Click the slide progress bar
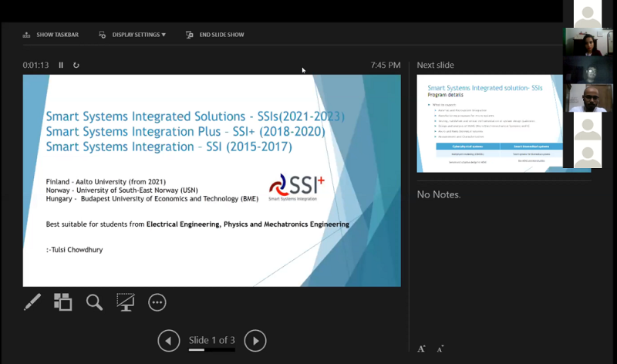This screenshot has width=617, height=364. tap(212, 350)
